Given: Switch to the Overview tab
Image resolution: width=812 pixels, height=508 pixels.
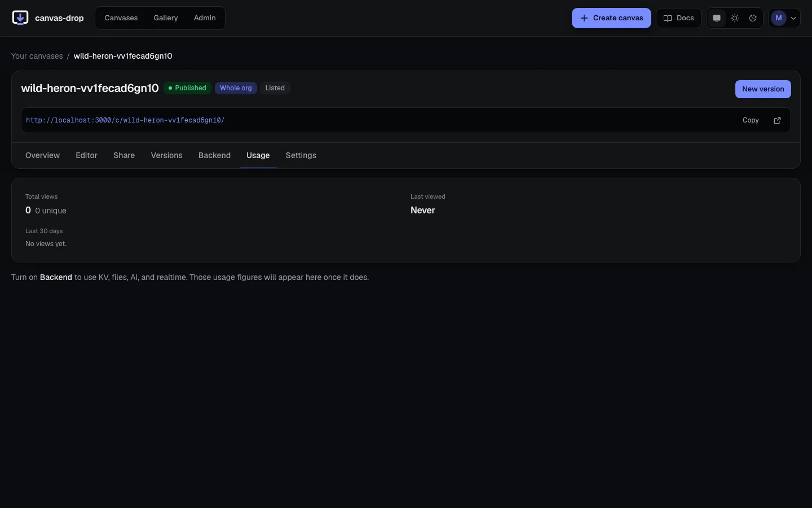Looking at the screenshot, I should pos(42,155).
